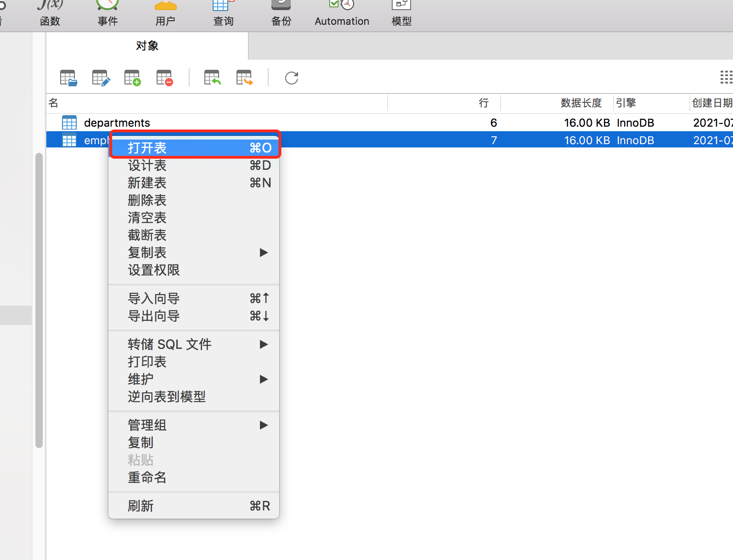Click InnoDB engine in departments row
Image resolution: width=733 pixels, height=560 pixels.
[635, 123]
